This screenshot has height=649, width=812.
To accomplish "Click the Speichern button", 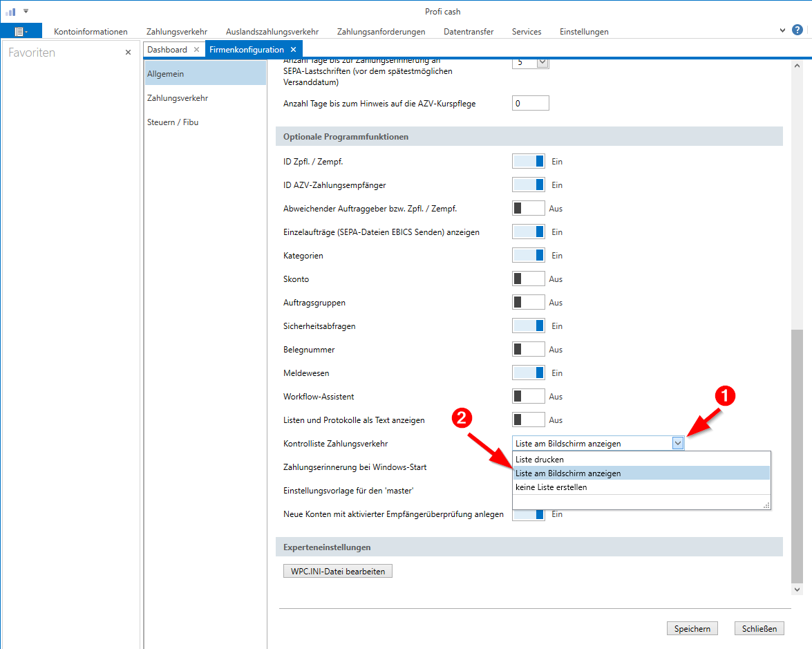I will coord(692,628).
